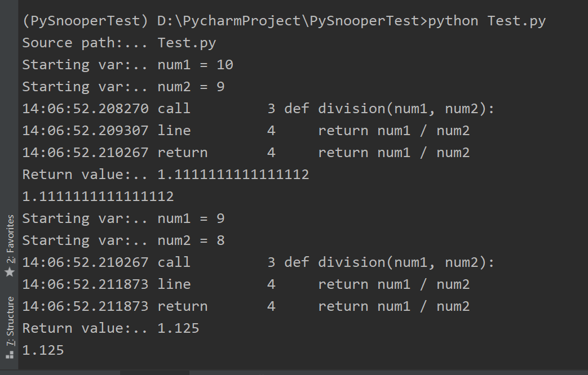Select the "Starting var:.. num1 = 9" line

pyautogui.click(x=123, y=218)
